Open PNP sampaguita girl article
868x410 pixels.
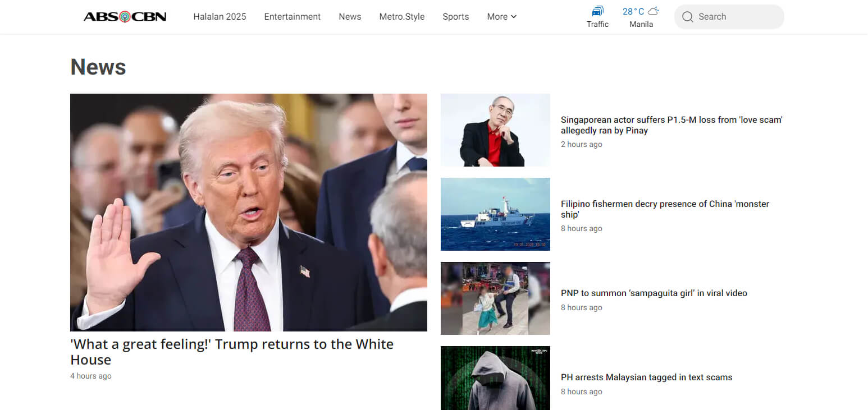point(654,293)
